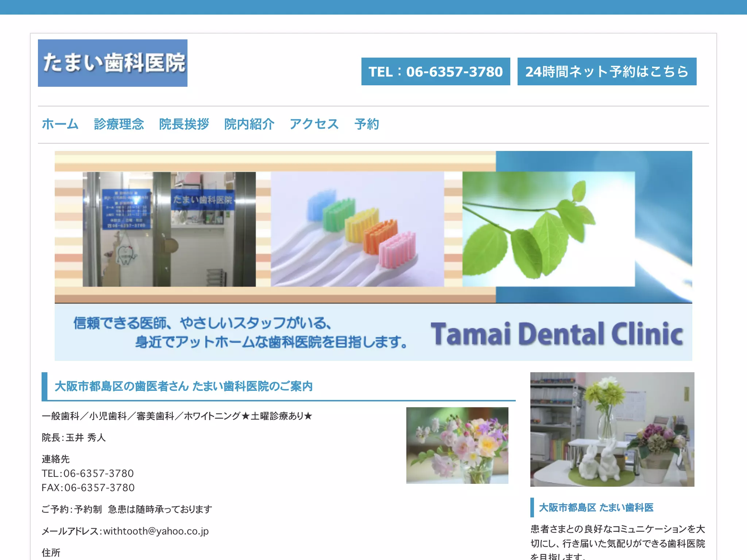Click the flower bouquet photo
The image size is (747, 560).
click(x=457, y=446)
